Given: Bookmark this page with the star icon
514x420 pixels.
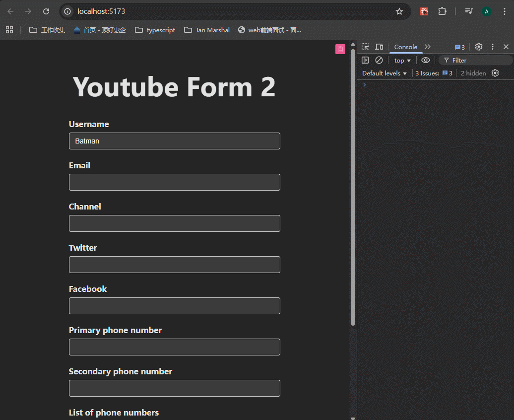Looking at the screenshot, I should click(399, 11).
